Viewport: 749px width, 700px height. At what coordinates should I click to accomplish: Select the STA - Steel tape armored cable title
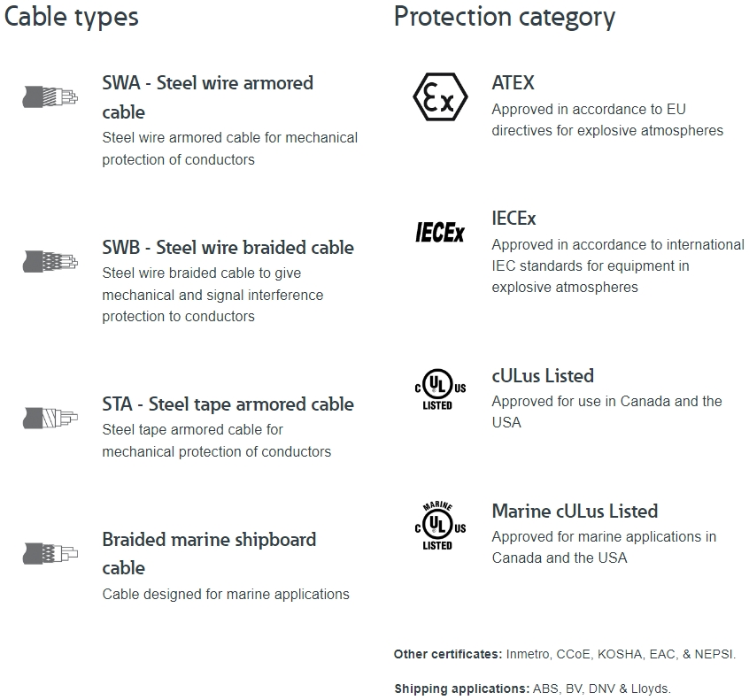228,404
